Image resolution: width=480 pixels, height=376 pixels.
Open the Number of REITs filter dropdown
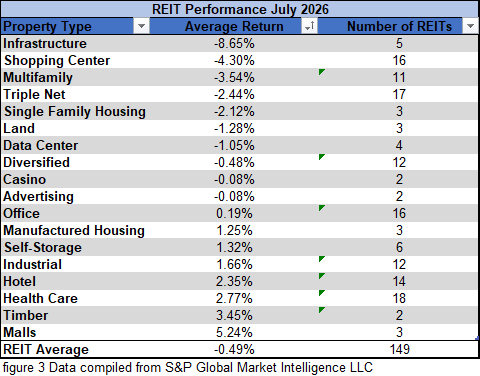point(470,26)
